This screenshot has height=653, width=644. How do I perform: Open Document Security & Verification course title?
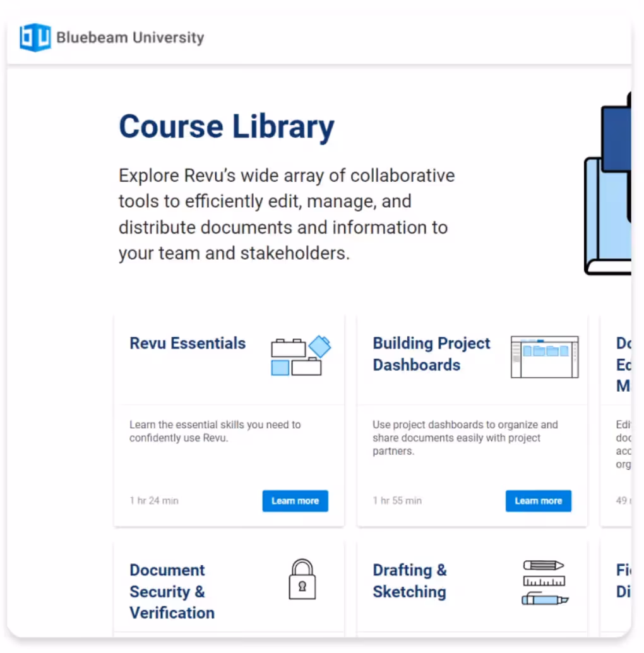(172, 591)
